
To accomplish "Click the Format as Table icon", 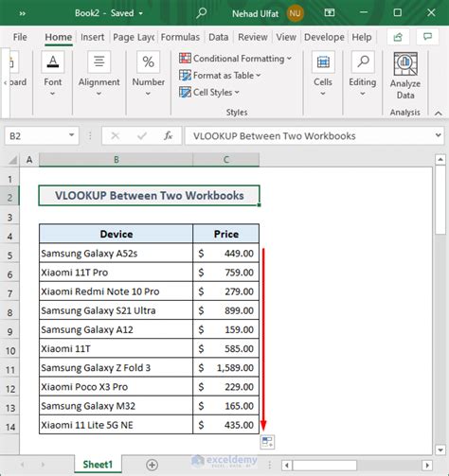I will point(185,76).
